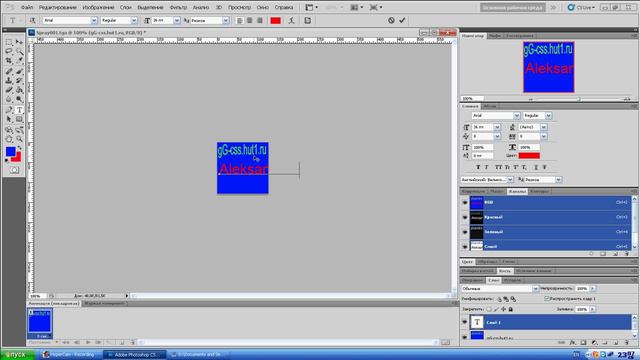Open leading (Авто) dropdown in Character panel
Viewport: 640px width, 360px height.
click(544, 127)
